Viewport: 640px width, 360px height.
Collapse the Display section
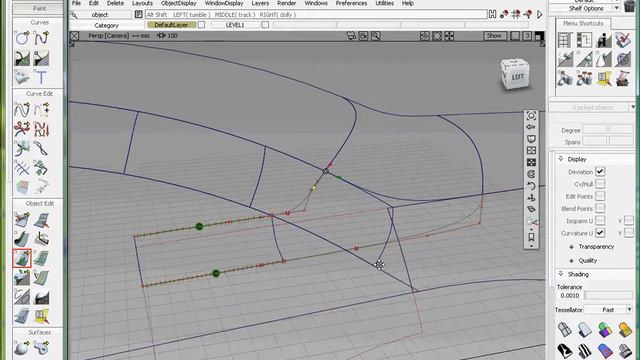tap(561, 159)
